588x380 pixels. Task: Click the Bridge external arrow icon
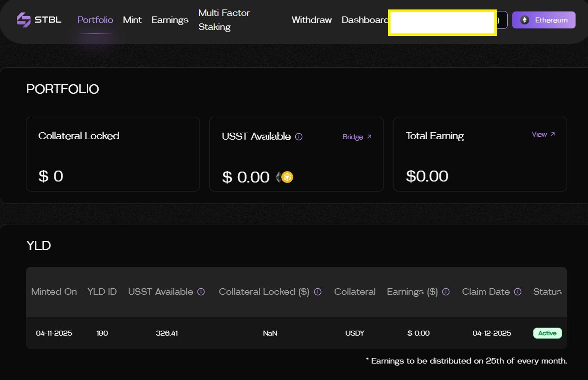click(x=369, y=137)
